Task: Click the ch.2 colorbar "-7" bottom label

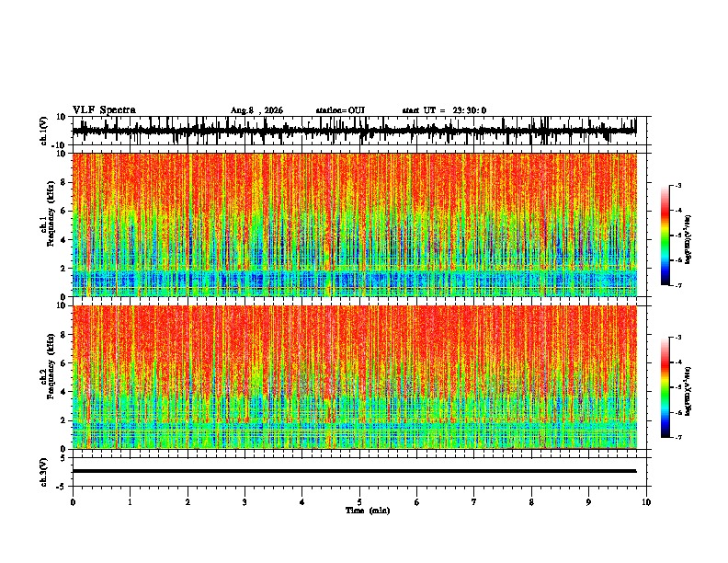Action: [677, 438]
